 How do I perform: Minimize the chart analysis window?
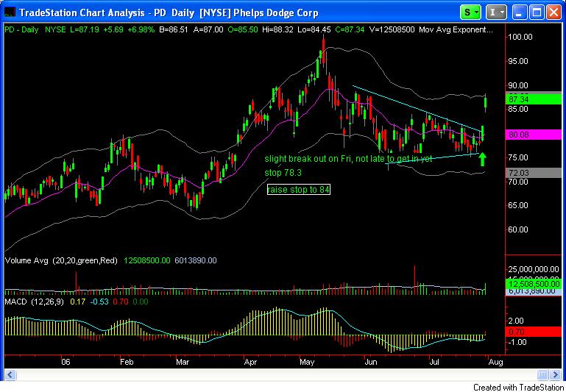pyautogui.click(x=520, y=13)
